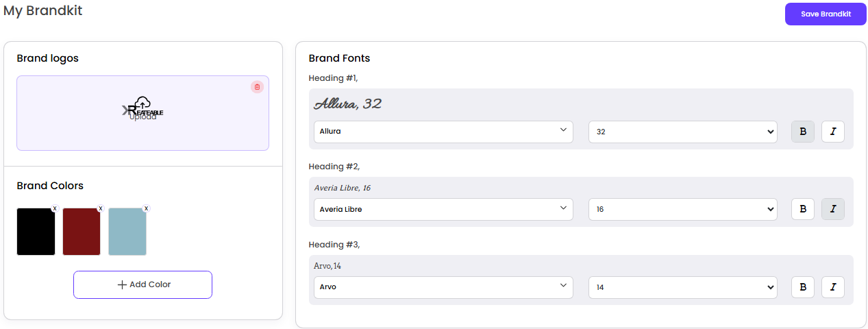This screenshot has width=868, height=329.
Task: Open Heading #1 font size 32 dropdown
Action: [x=682, y=132]
